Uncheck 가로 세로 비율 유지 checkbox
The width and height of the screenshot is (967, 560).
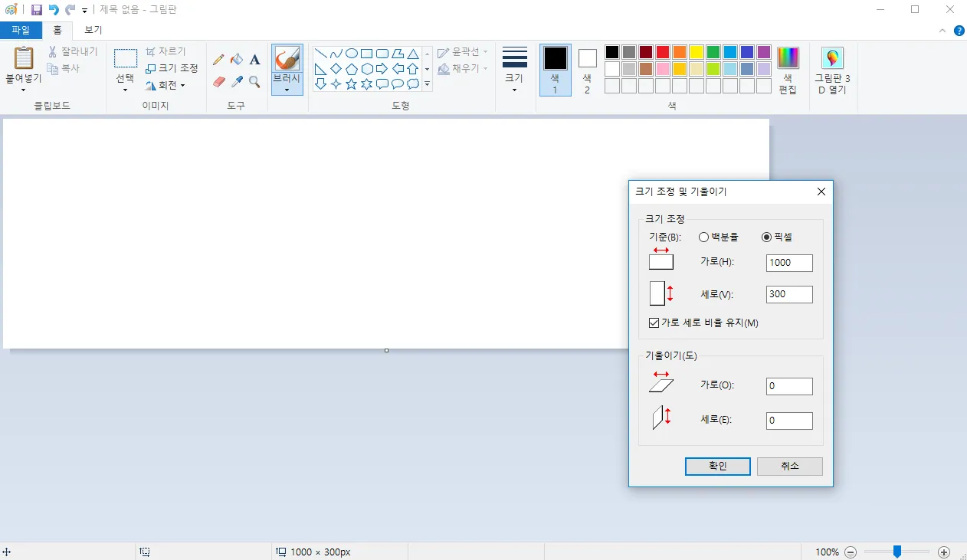click(654, 323)
